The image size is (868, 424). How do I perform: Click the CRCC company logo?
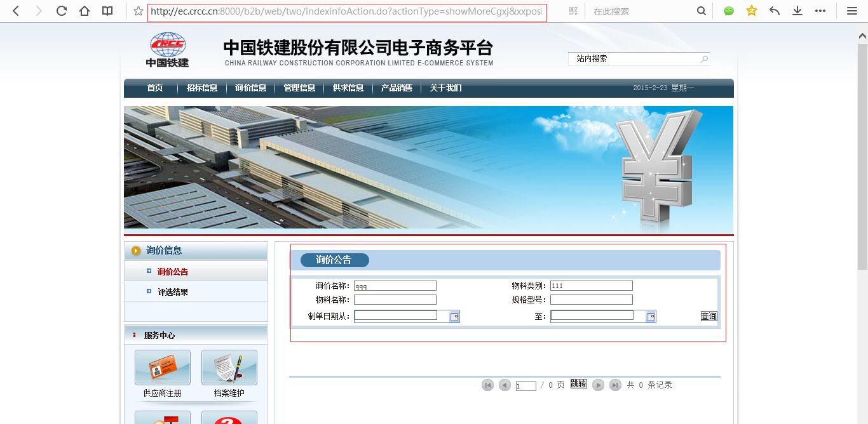point(168,50)
